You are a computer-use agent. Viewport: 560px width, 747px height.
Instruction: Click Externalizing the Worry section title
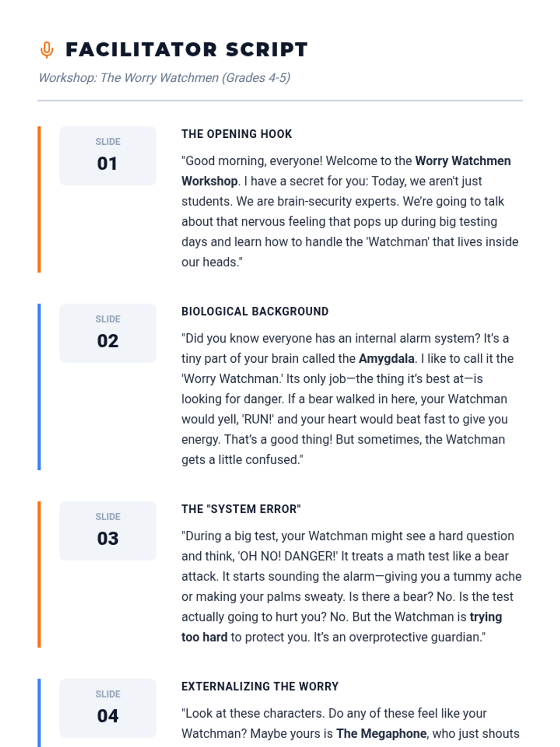click(260, 686)
